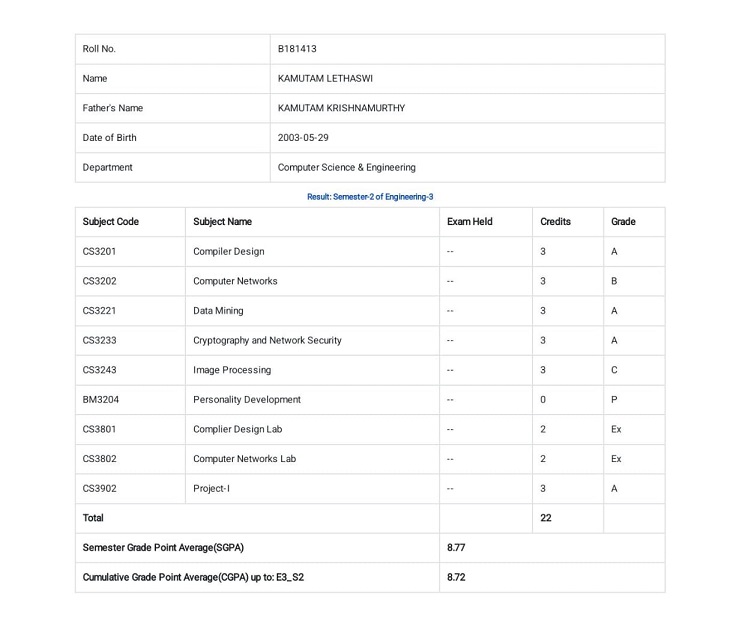Click the Exam Held column header
The width and height of the screenshot is (742, 622).
coord(469,222)
